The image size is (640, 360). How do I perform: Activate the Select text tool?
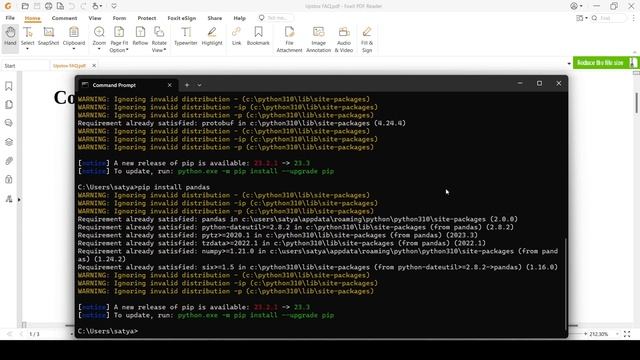[27, 36]
